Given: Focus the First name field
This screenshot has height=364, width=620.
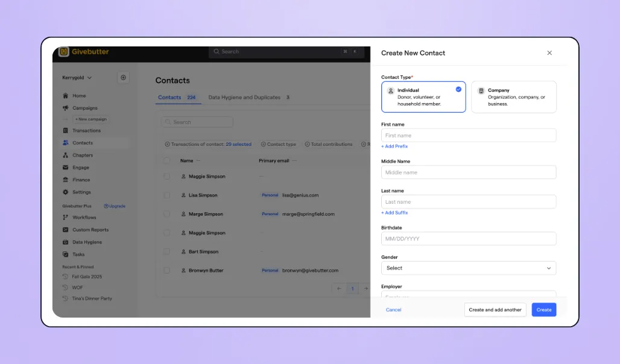Looking at the screenshot, I should pyautogui.click(x=469, y=135).
